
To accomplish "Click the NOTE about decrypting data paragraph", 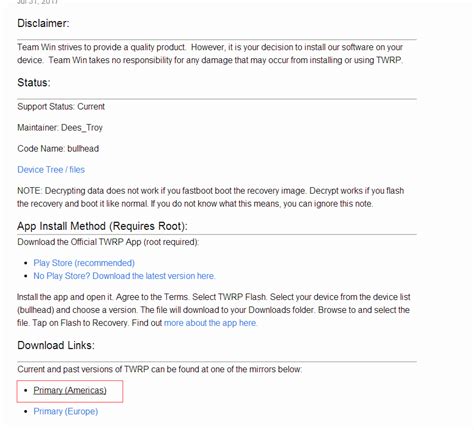I will tap(211, 197).
